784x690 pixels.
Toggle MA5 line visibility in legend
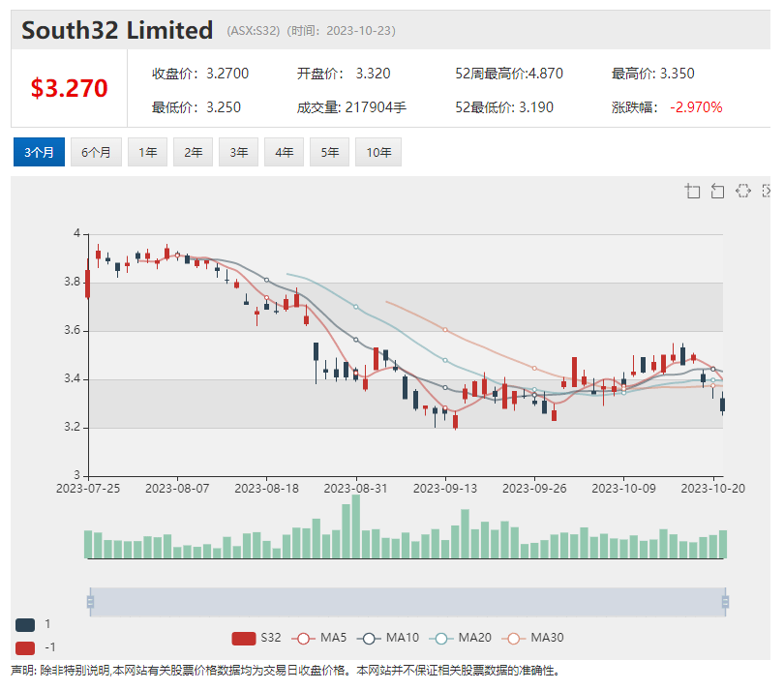coord(320,637)
